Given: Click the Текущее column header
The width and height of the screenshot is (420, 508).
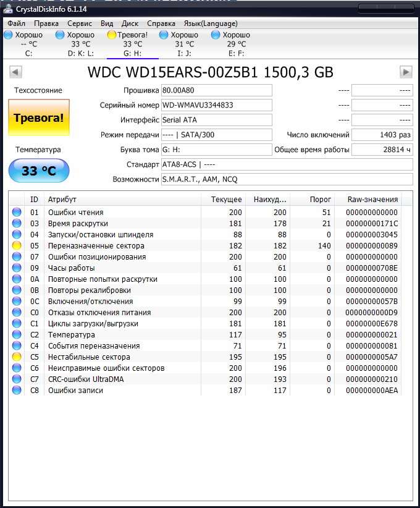Looking at the screenshot, I should pyautogui.click(x=223, y=200).
